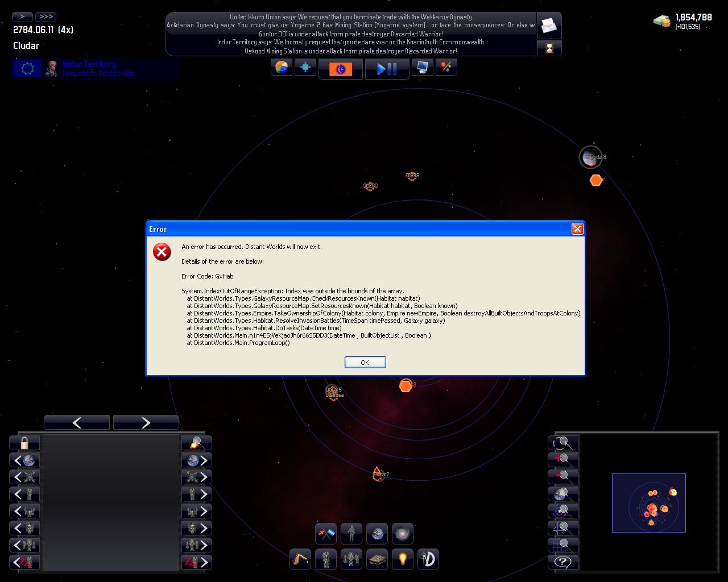This screenshot has width=728, height=582.
Task: Open ship design compass icon
Action: point(428,559)
